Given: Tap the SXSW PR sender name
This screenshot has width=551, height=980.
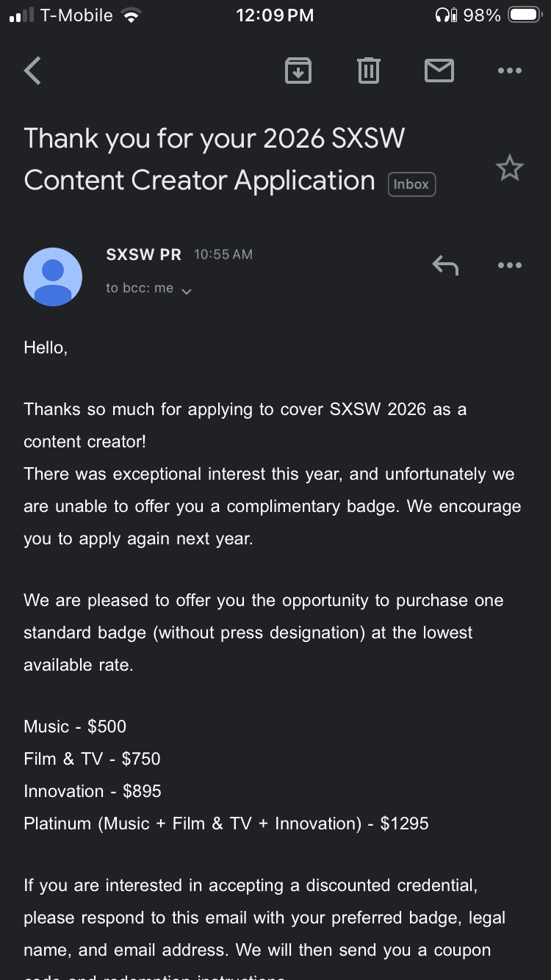Looking at the screenshot, I should click(143, 255).
